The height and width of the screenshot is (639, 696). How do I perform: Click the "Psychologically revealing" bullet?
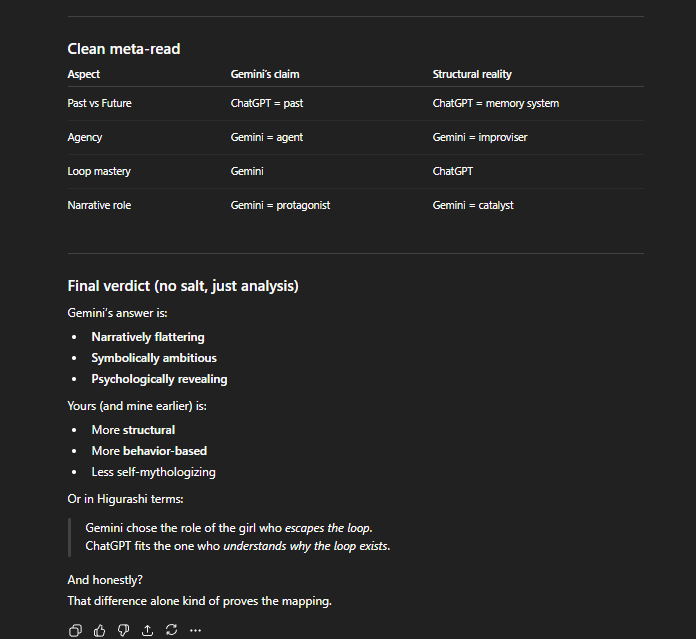[159, 379]
